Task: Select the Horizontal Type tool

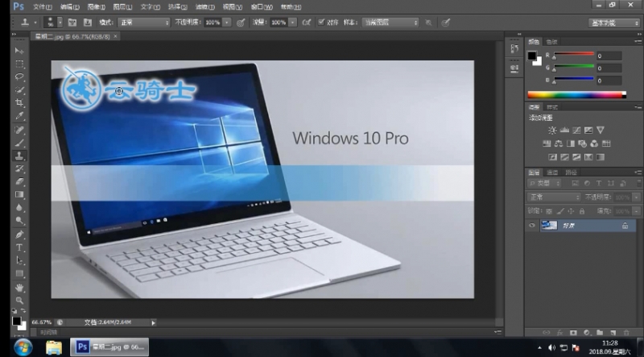Action: point(19,247)
